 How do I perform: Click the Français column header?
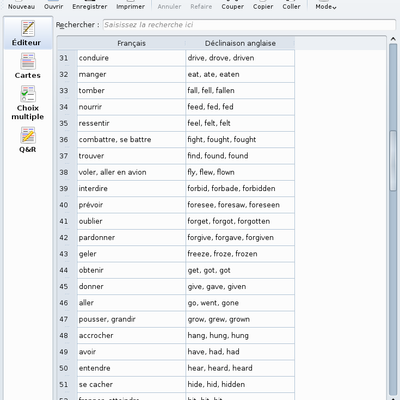tap(131, 43)
